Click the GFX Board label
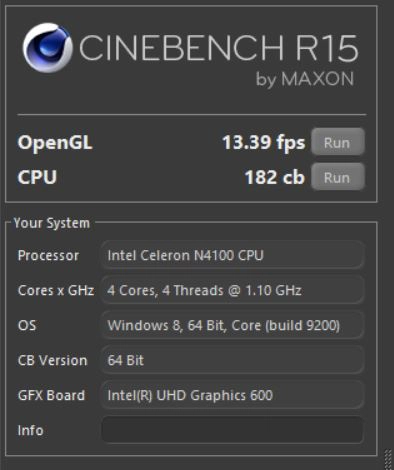394x470 pixels. [x=51, y=395]
